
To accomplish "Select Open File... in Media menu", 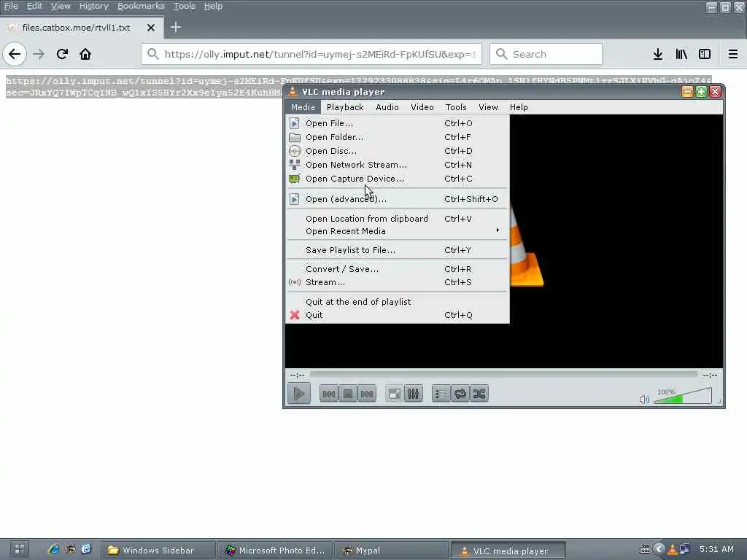I will coord(398,123).
